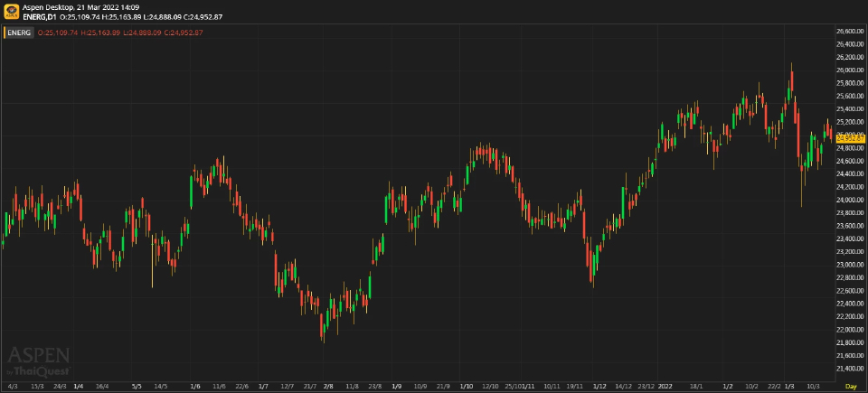
Task: Click the 4/3 date on time axis
Action: pos(13,386)
